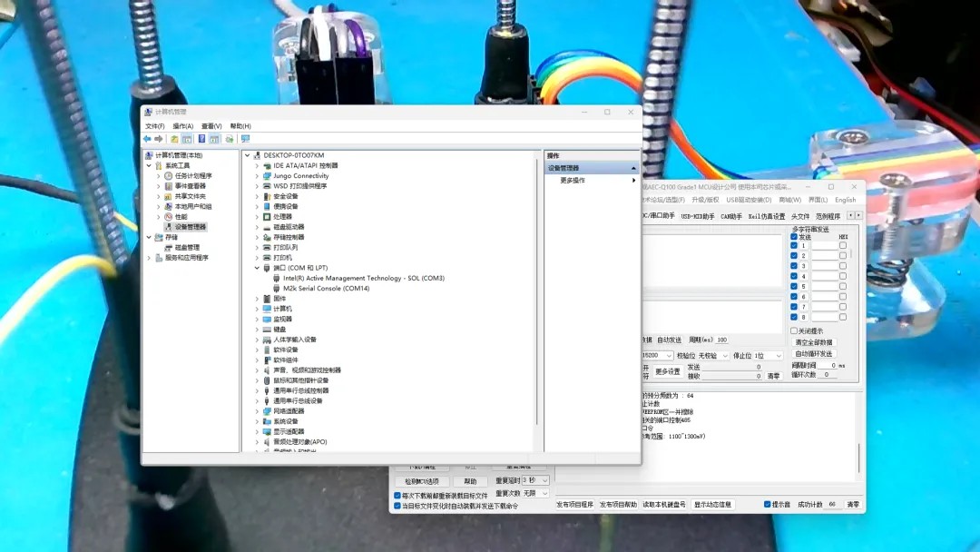Select Intel Active Management Technology SOL (COM3)
This screenshot has height=552, width=980.
[x=363, y=278]
